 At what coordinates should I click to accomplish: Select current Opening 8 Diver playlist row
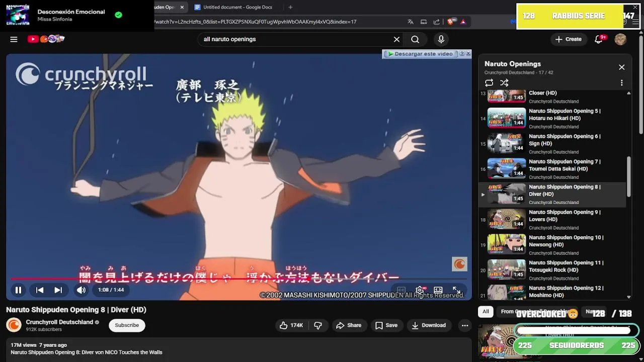point(553,195)
